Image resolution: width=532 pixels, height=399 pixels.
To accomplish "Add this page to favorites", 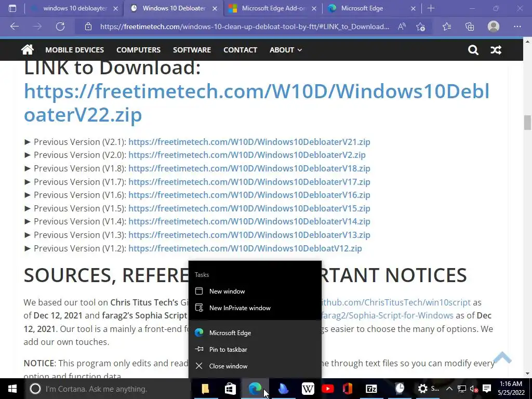I will (x=421, y=26).
